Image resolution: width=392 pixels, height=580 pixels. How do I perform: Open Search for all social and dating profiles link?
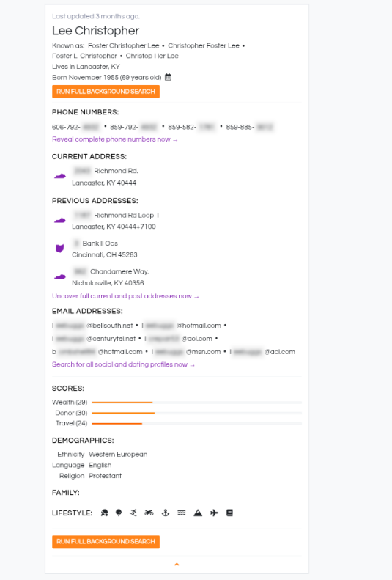click(x=123, y=364)
